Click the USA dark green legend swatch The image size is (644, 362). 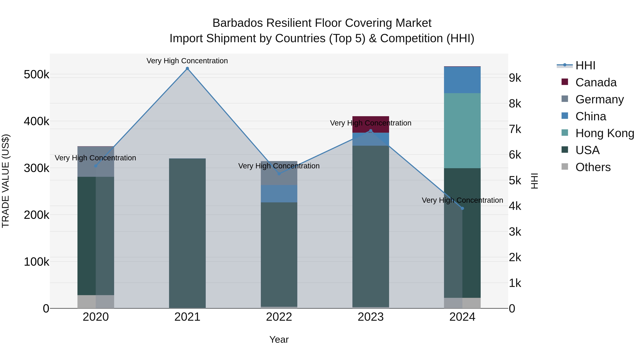(565, 150)
